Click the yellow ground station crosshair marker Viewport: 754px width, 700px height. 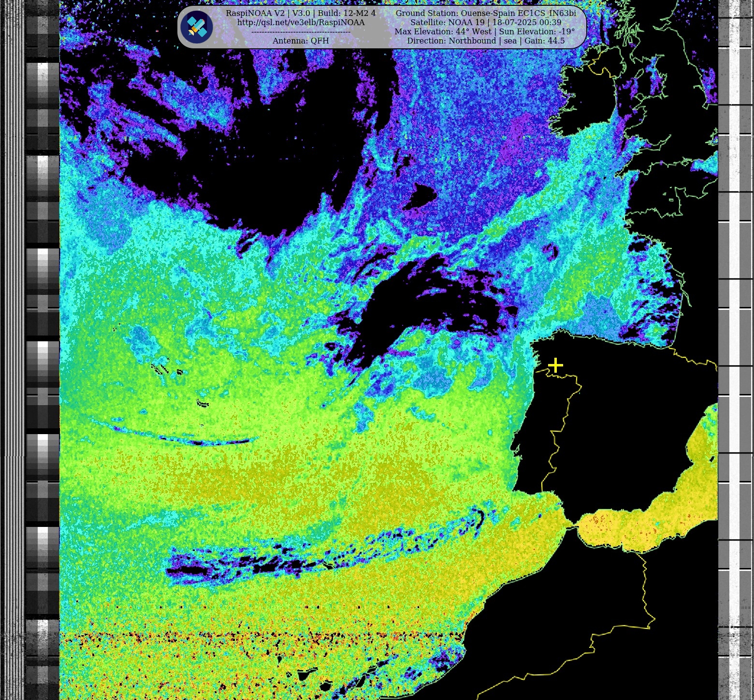(555, 365)
